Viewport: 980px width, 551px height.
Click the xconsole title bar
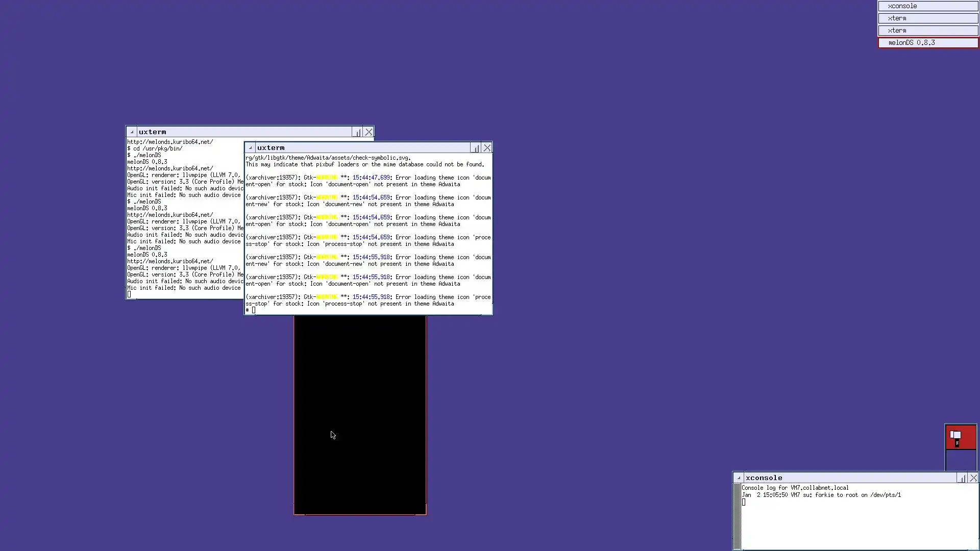click(x=847, y=478)
